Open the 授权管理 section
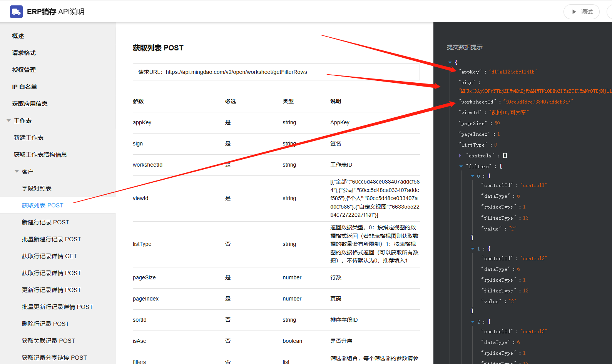 24,70
